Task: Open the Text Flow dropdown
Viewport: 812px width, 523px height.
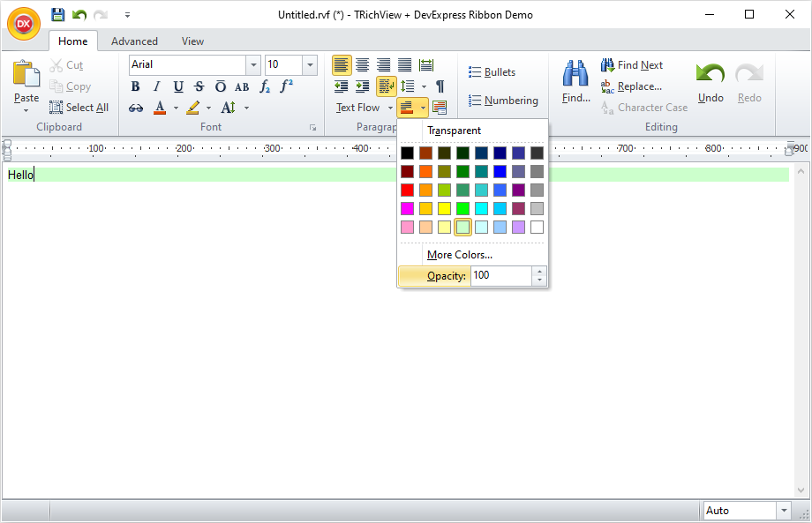Action: tap(364, 108)
